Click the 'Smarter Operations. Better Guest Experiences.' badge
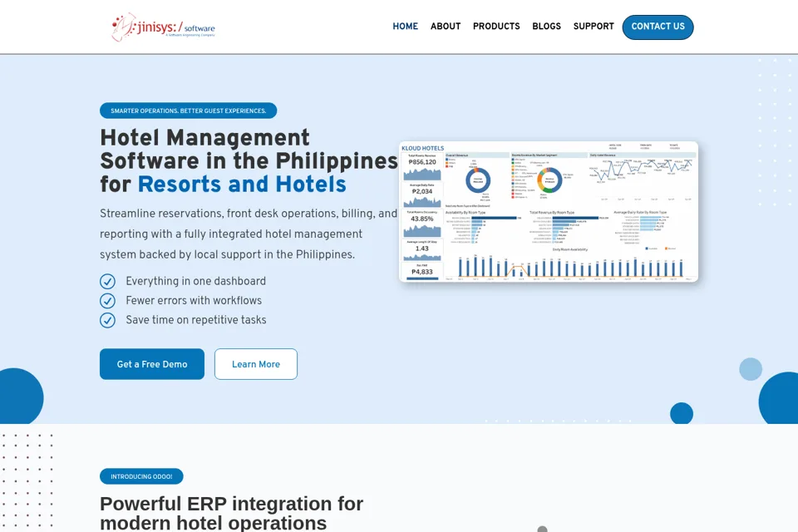Screen dimensions: 798x532 (x=189, y=111)
